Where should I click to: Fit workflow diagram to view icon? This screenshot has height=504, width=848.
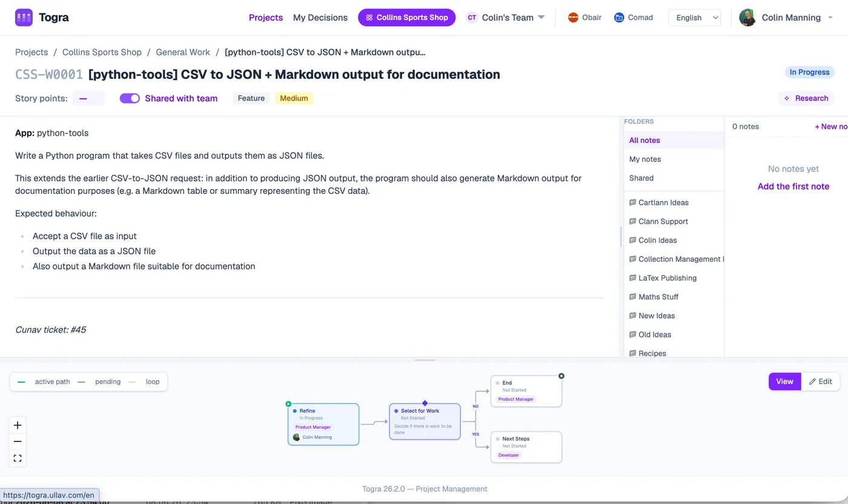coord(18,458)
